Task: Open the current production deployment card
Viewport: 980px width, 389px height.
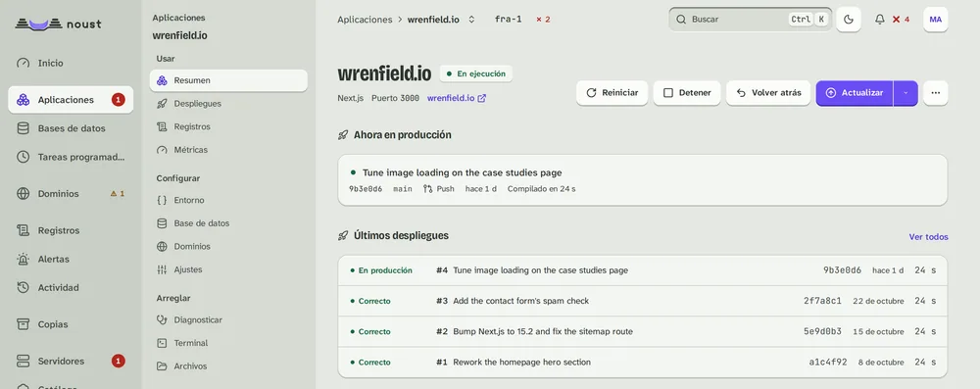Action: pyautogui.click(x=643, y=180)
